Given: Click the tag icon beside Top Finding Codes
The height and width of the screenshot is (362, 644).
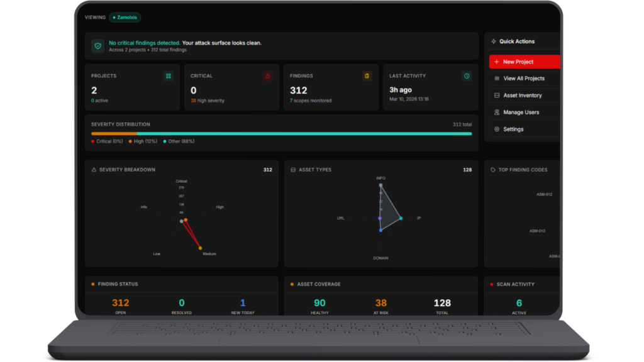Looking at the screenshot, I should click(493, 170).
